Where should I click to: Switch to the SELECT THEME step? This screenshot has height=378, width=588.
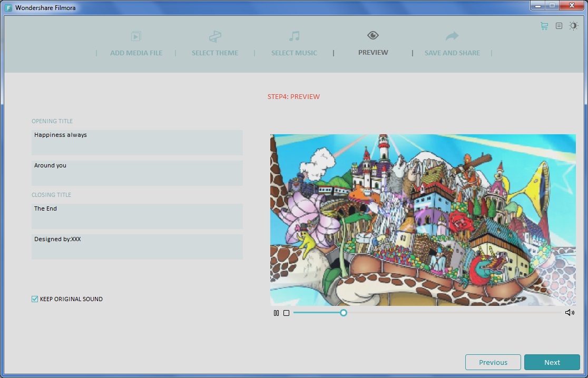(215, 53)
